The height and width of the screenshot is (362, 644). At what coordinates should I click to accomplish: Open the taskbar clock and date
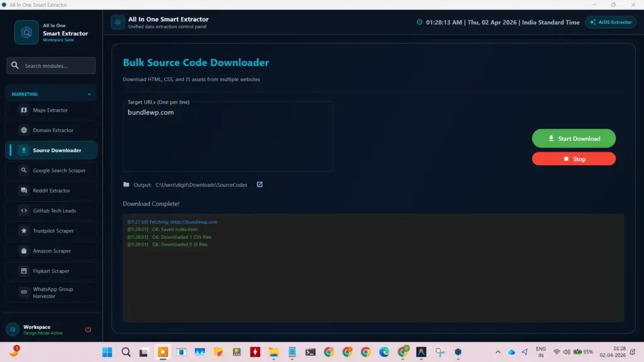tap(613, 352)
